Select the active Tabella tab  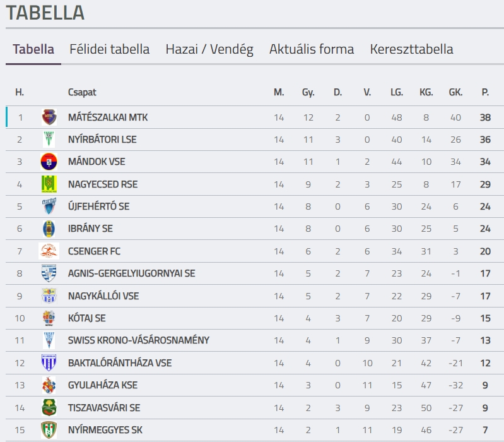[33, 49]
